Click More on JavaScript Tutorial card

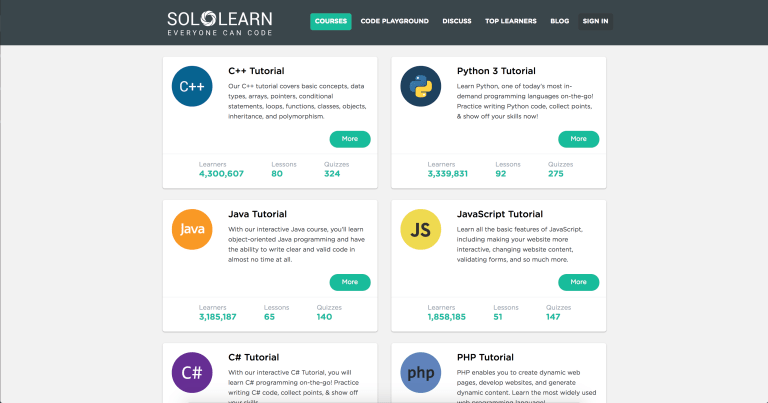point(578,282)
